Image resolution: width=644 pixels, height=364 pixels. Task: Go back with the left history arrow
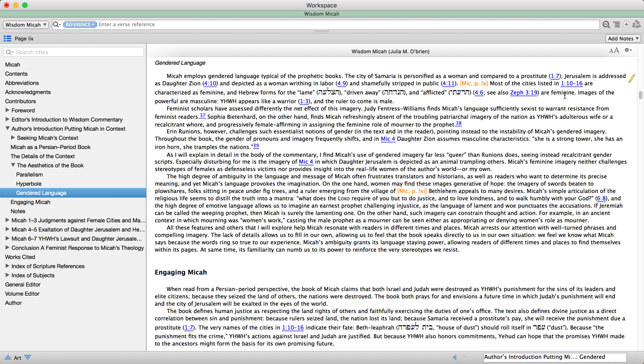(454, 357)
